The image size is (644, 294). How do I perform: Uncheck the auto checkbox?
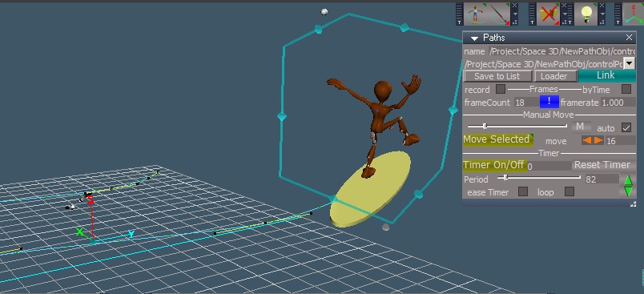point(626,127)
